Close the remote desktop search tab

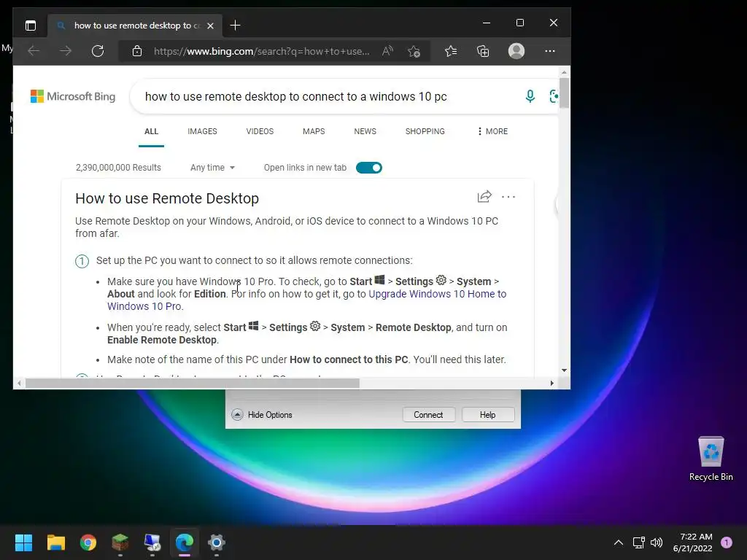coord(210,26)
